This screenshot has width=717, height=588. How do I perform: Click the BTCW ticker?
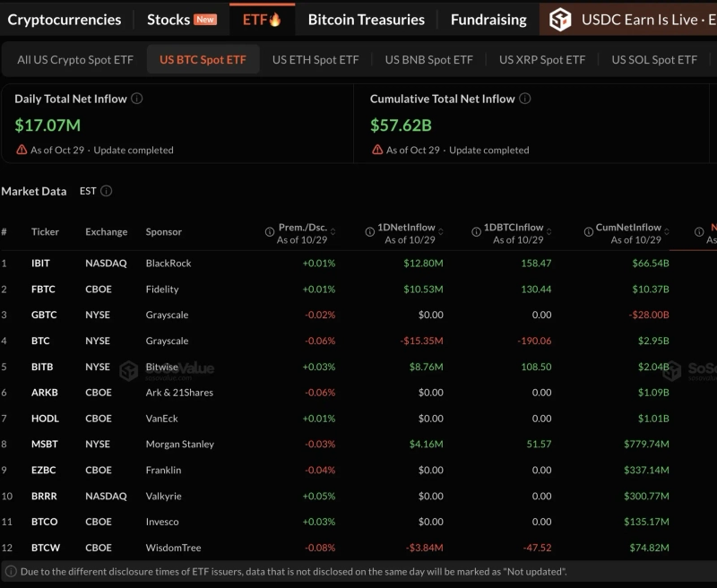click(46, 548)
